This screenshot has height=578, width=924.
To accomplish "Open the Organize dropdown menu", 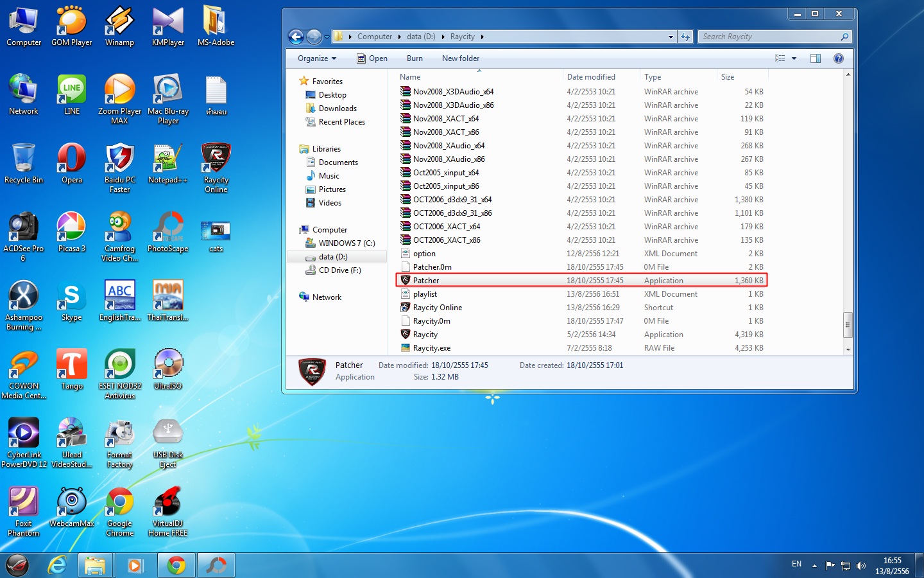I will pyautogui.click(x=317, y=58).
